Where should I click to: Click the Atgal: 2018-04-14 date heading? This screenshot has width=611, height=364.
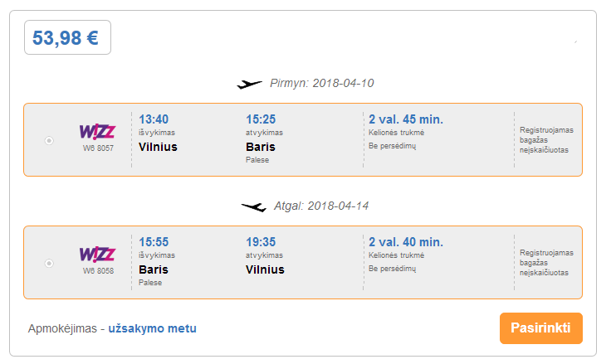click(321, 206)
